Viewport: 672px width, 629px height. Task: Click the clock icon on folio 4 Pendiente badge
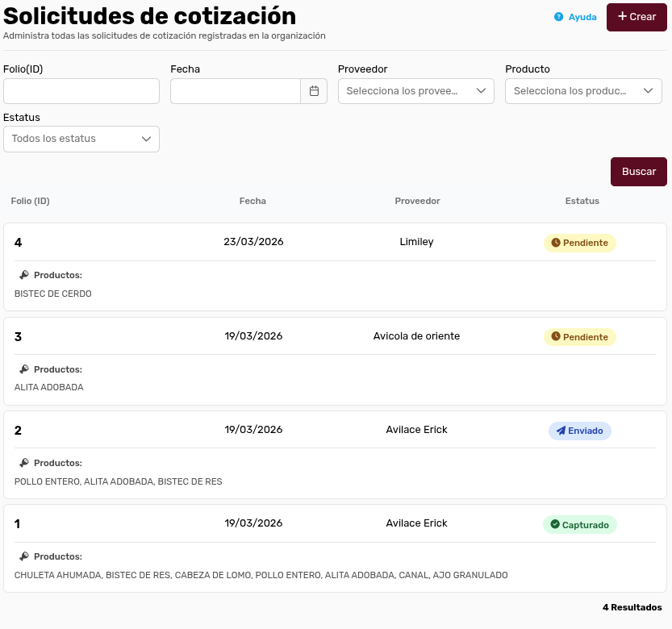coord(557,243)
